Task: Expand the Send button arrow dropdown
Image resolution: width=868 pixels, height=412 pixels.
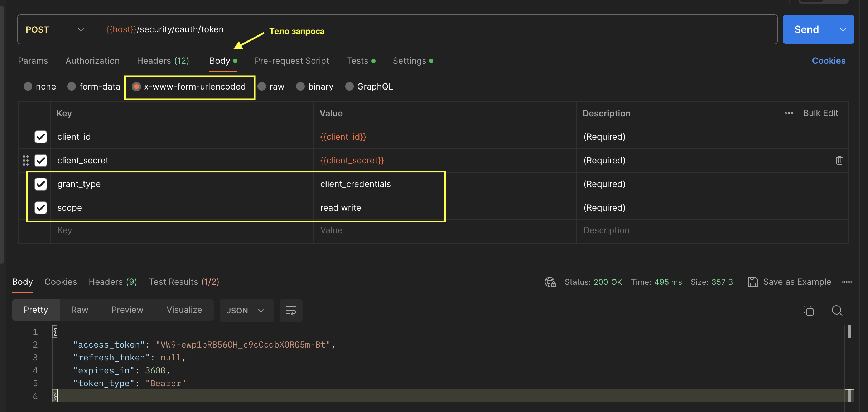Action: 843,29
